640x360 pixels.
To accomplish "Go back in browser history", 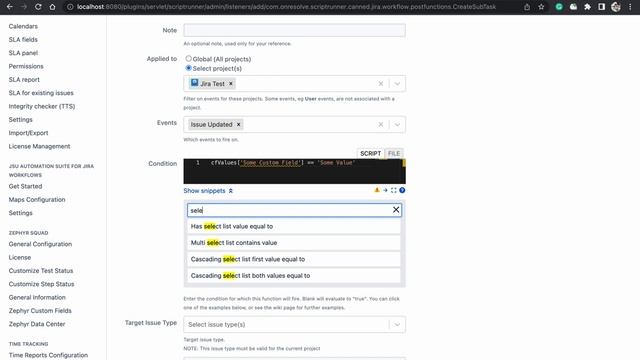I will click(9, 7).
